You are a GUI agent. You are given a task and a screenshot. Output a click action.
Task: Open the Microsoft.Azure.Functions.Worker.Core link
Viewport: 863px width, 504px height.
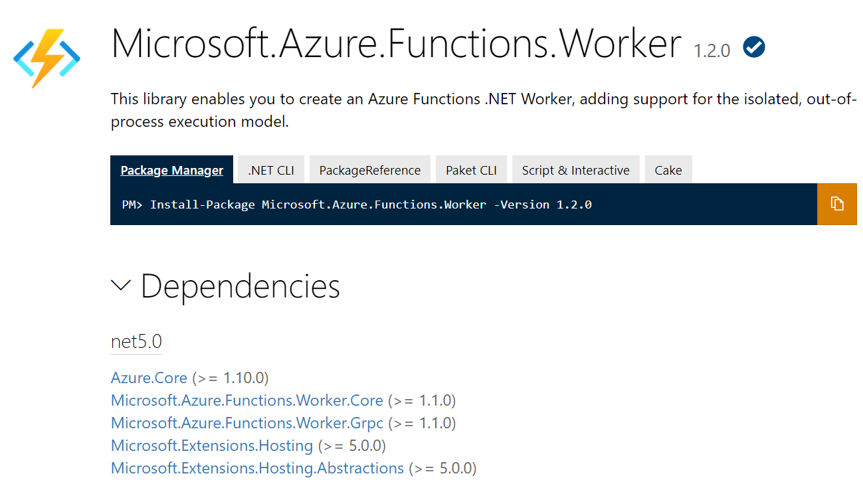click(247, 400)
